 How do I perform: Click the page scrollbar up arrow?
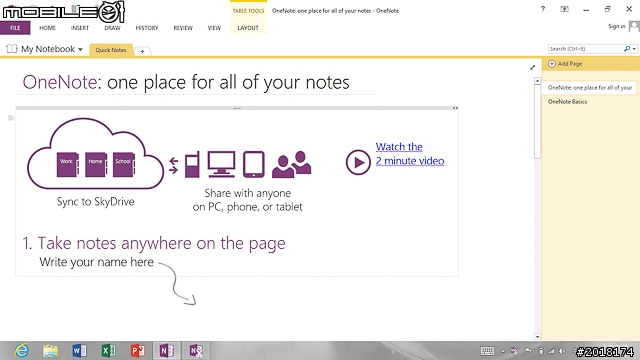pyautogui.click(x=538, y=81)
